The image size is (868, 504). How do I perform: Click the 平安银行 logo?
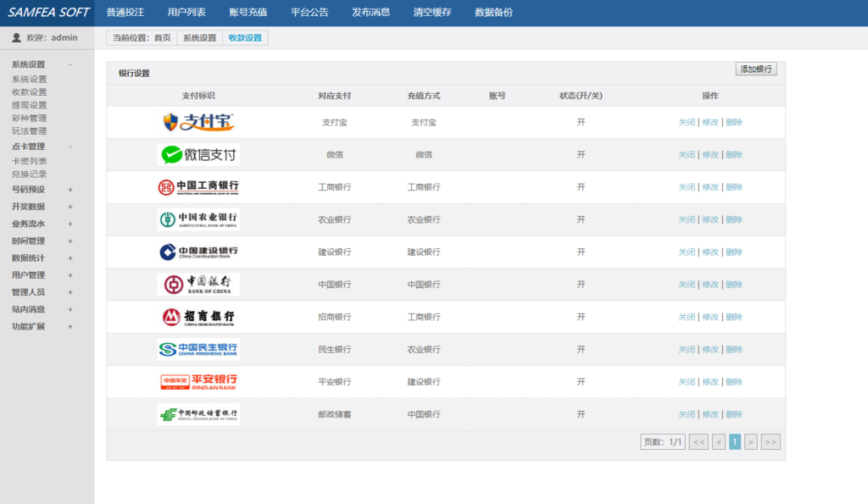click(198, 382)
